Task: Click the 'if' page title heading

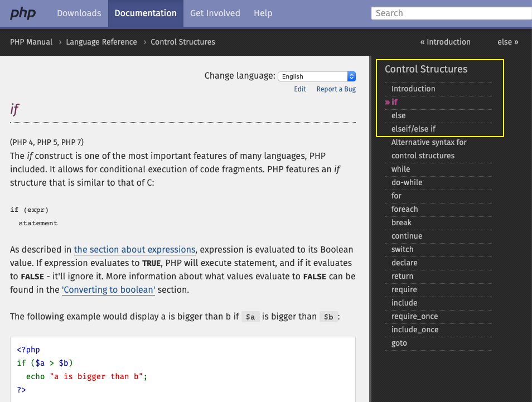Action: (x=14, y=109)
